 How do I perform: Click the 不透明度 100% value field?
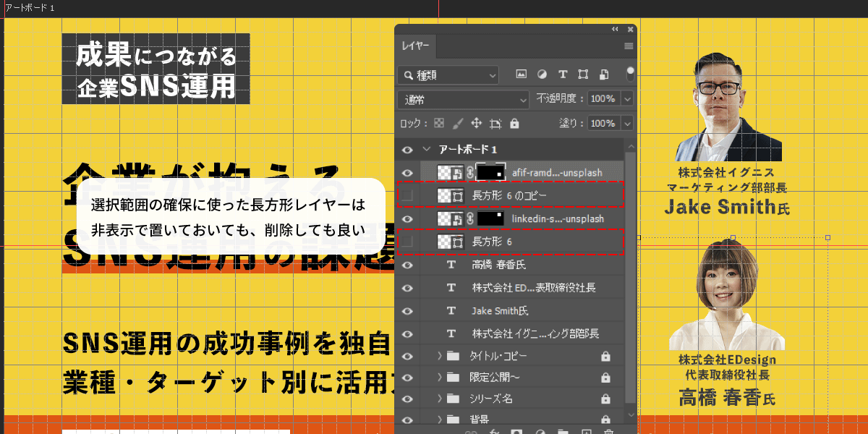[603, 99]
